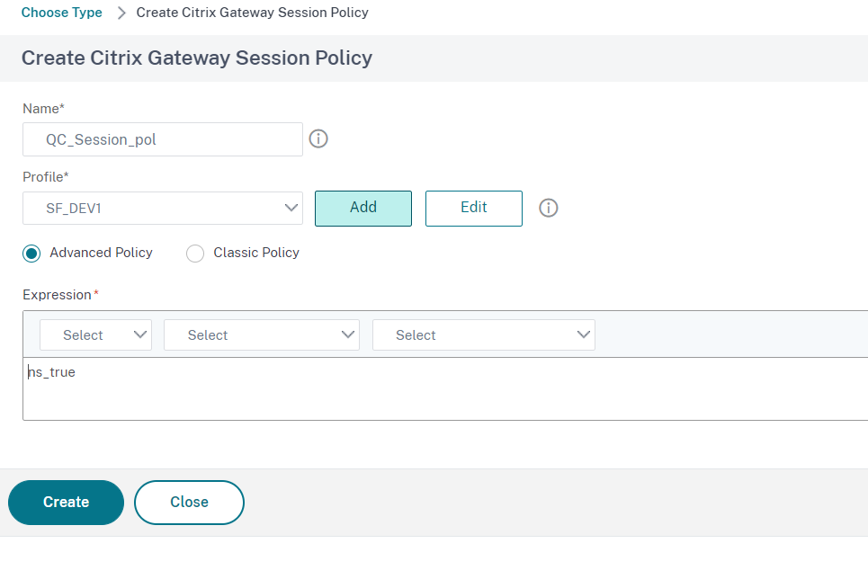Expand the third Expression Select dropdown
The width and height of the screenshot is (868, 588).
483,335
